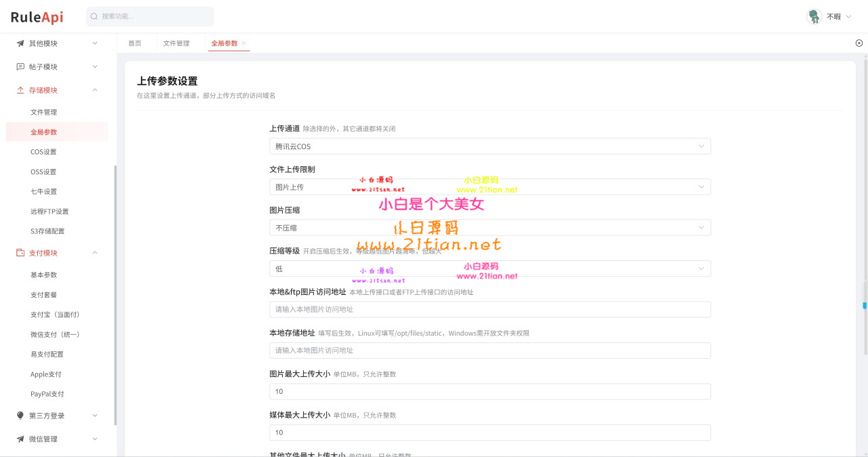Click the sidebar vertical scrollbar

pyautogui.click(x=115, y=295)
